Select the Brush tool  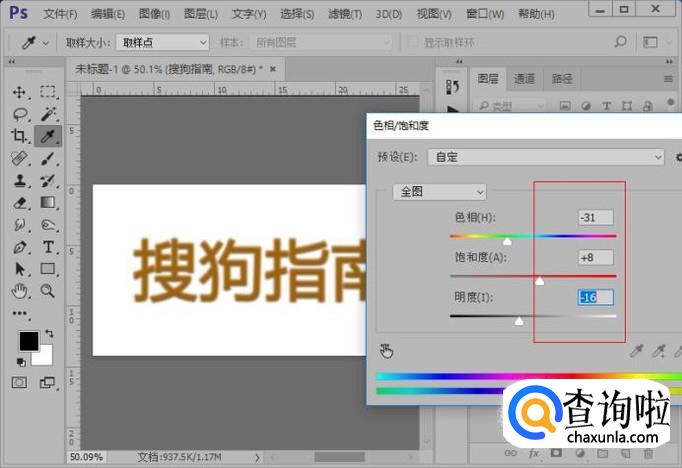(48, 158)
